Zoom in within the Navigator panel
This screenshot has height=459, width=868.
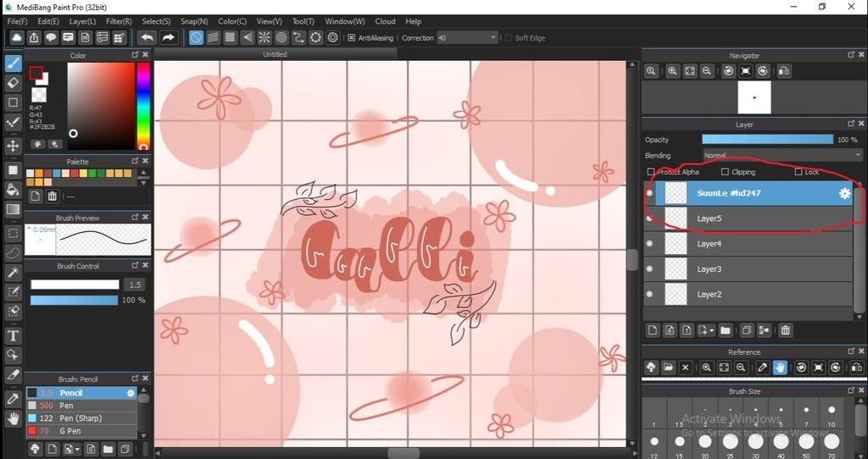coord(672,71)
